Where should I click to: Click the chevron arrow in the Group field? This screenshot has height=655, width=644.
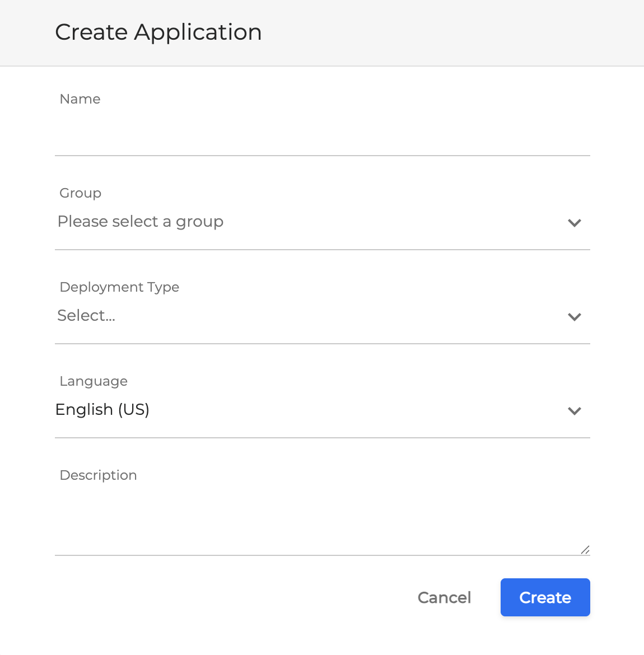575,223
